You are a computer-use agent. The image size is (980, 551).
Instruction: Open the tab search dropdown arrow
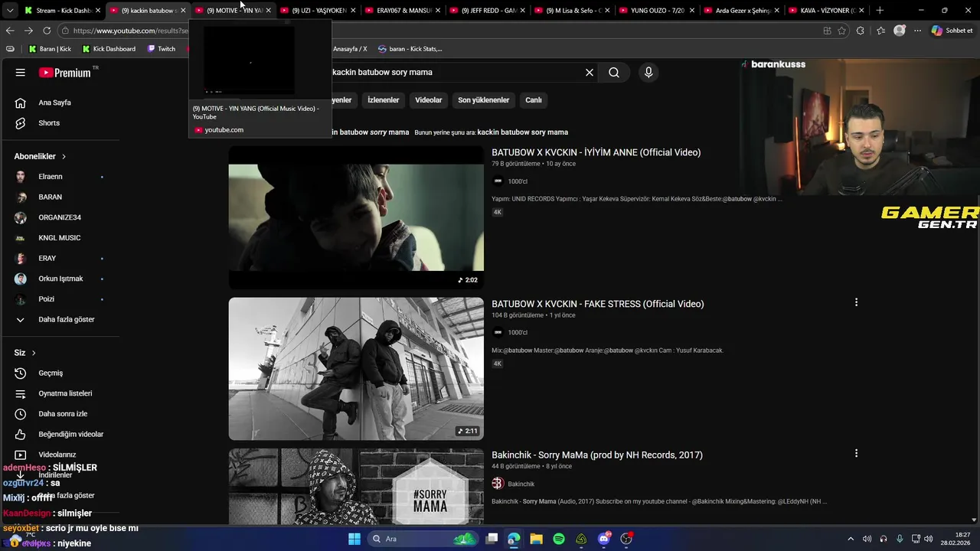coord(9,11)
